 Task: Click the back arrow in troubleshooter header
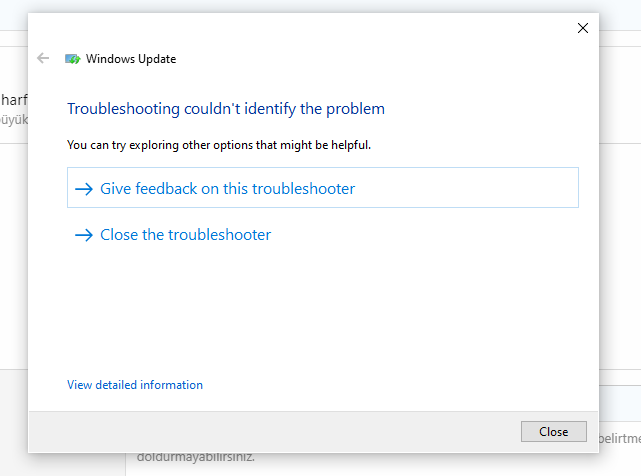click(x=43, y=59)
